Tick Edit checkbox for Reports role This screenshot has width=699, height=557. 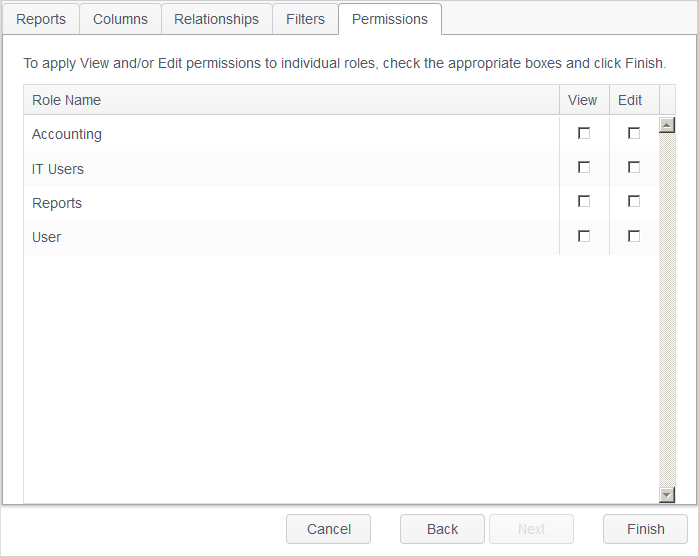[634, 201]
